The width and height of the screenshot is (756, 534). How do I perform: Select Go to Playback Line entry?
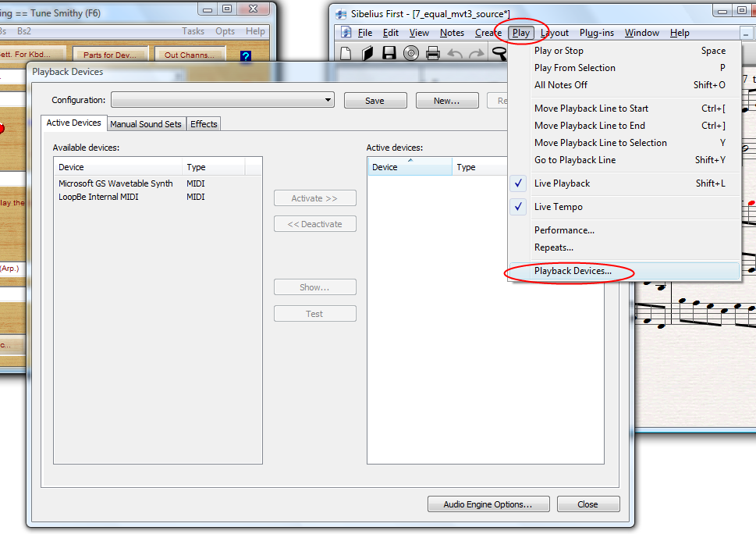[x=625, y=160]
